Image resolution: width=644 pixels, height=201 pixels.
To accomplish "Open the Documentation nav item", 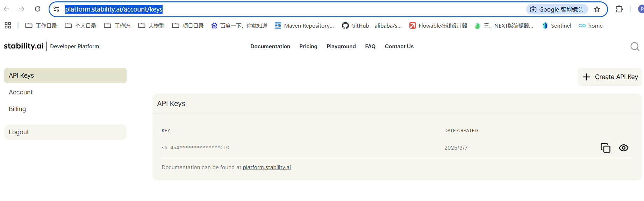I will click(x=270, y=46).
